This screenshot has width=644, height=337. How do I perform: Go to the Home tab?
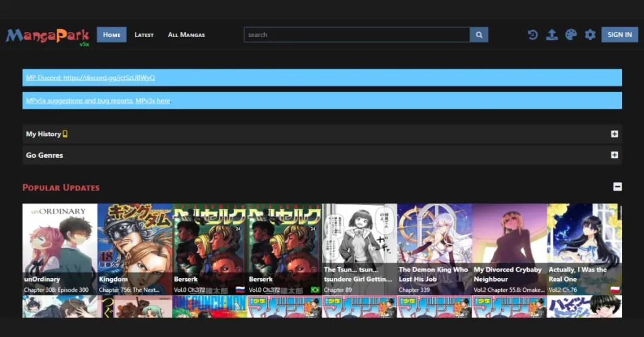[112, 35]
